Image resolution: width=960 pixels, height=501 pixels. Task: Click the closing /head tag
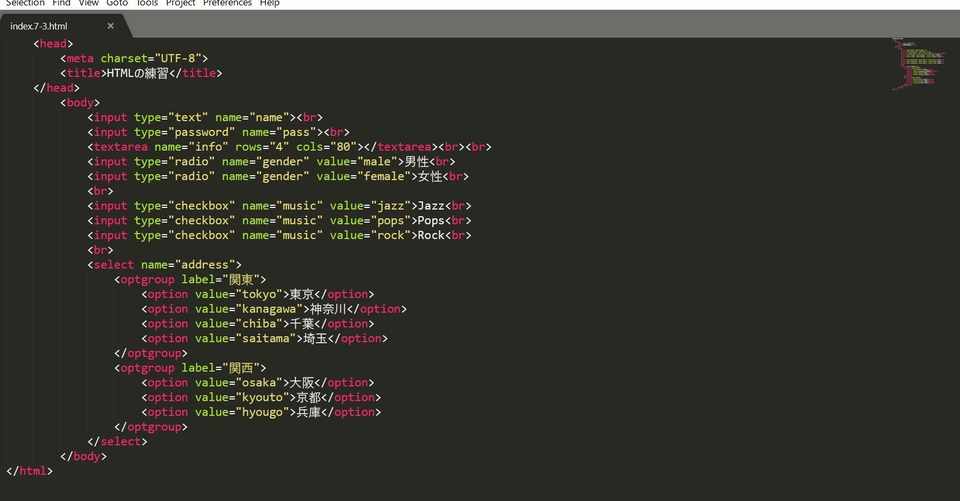click(x=56, y=88)
